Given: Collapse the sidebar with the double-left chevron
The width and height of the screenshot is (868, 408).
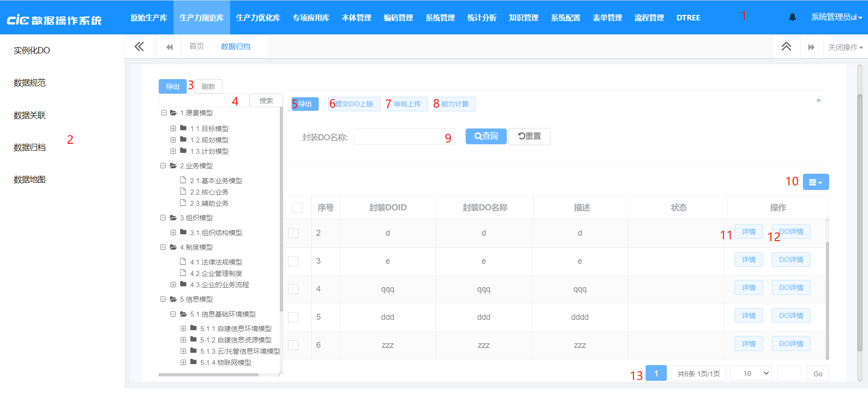Looking at the screenshot, I should coord(139,46).
